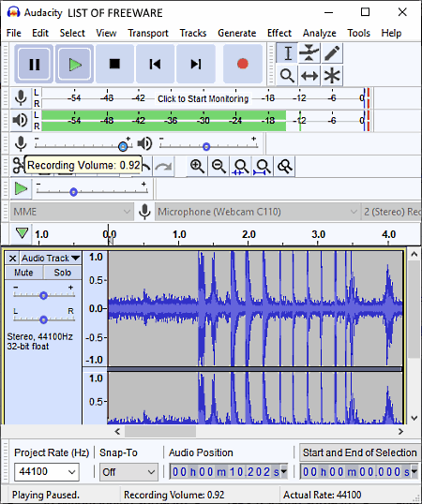Select the Time Shift tool
This screenshot has height=504, width=422.
pyautogui.click(x=309, y=76)
